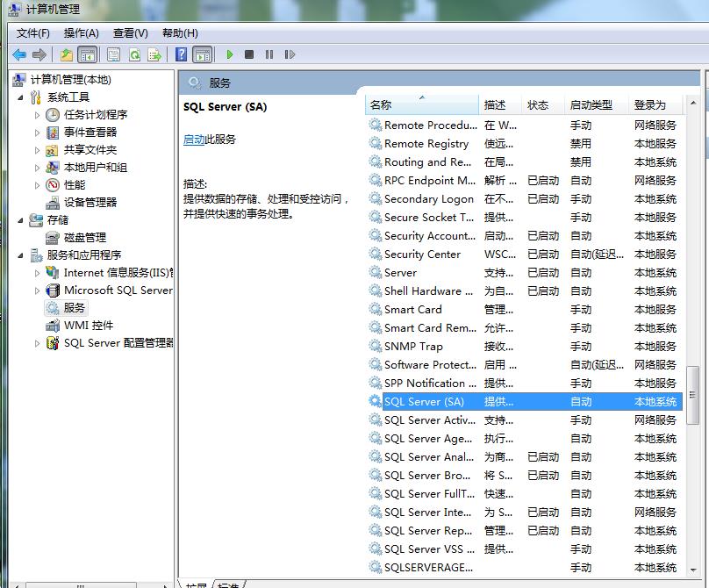The width and height of the screenshot is (709, 588).
Task: Toggle the Show/Hide Console Tree button
Action: click(x=87, y=54)
